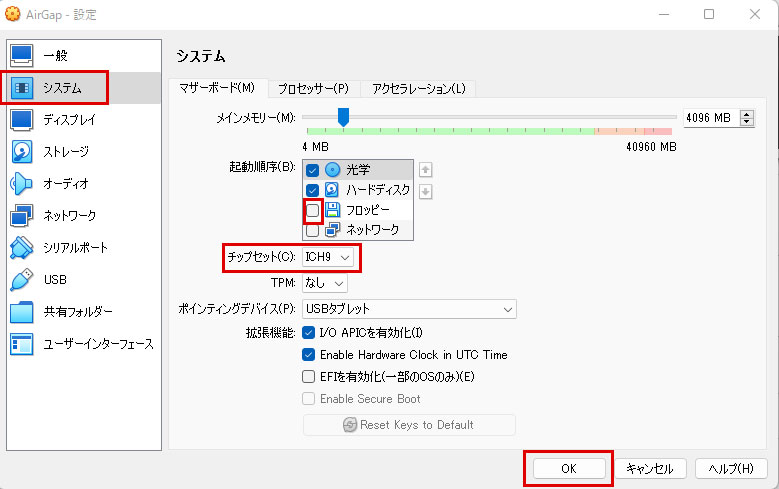Click the 4096 MB memory field

pos(711,118)
